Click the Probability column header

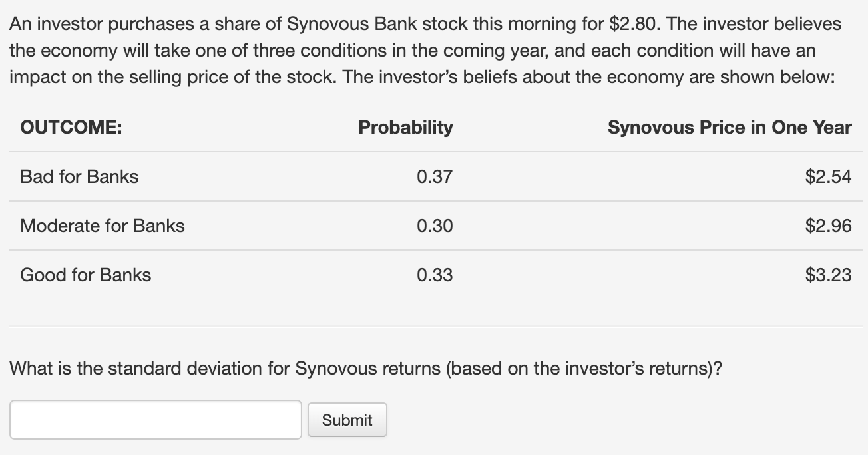[x=405, y=128]
